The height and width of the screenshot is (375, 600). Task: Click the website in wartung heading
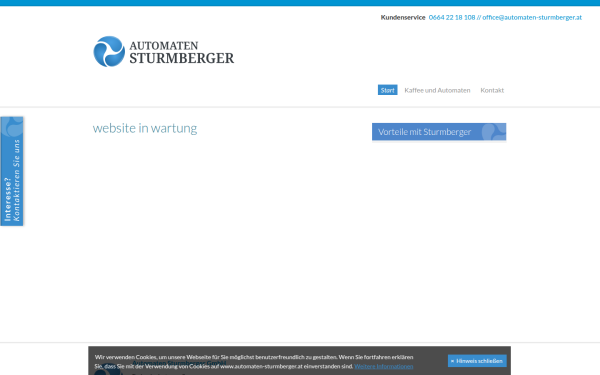tap(145, 128)
